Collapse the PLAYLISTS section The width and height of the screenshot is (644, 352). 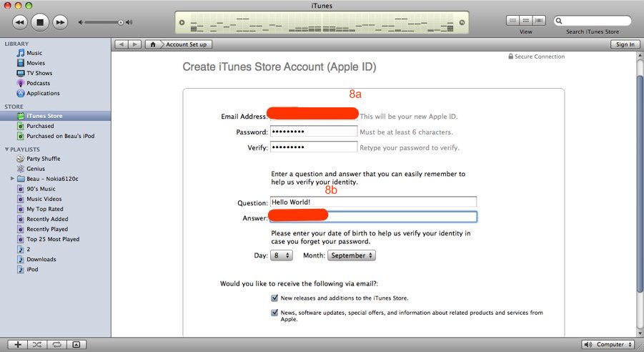point(6,150)
